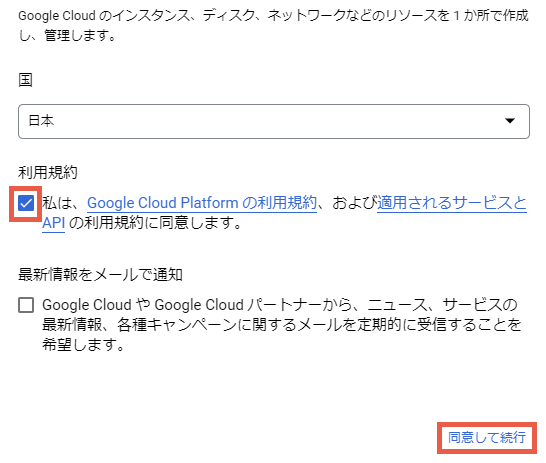Click the 利用規約 section heading

pyautogui.click(x=48, y=172)
